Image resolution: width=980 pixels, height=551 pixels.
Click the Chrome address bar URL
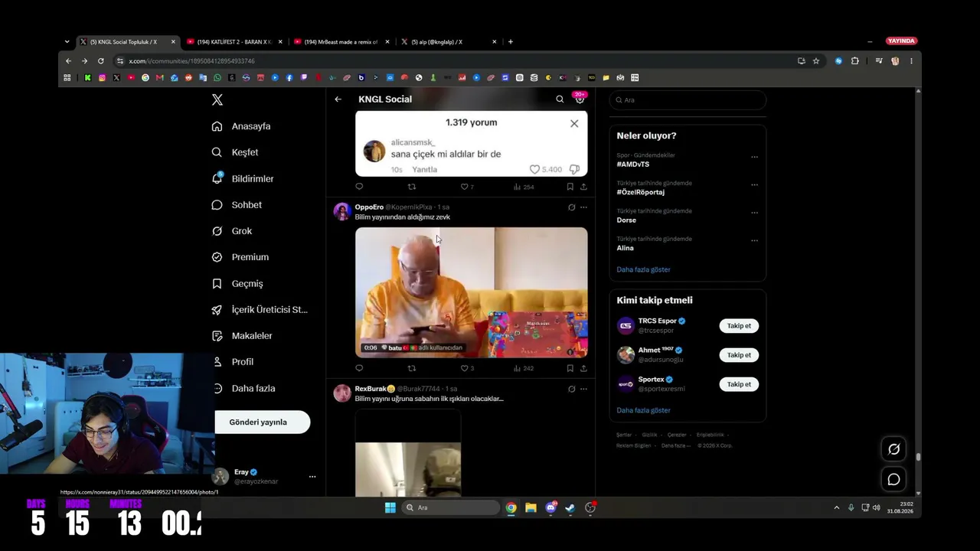[191, 61]
